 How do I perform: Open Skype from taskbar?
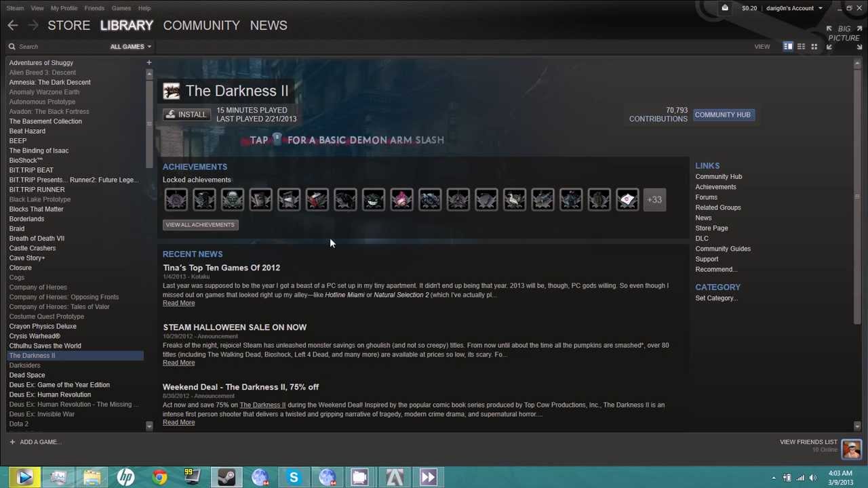point(294,477)
